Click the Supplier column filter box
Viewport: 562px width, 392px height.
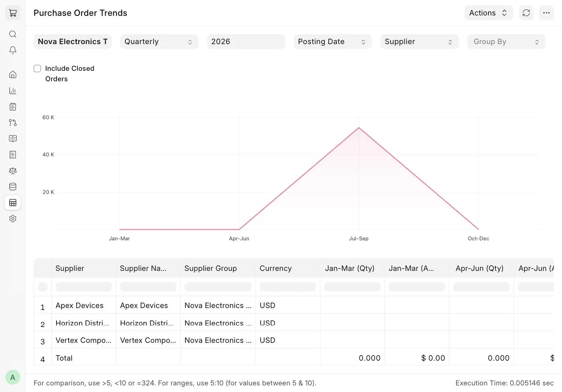click(x=84, y=287)
